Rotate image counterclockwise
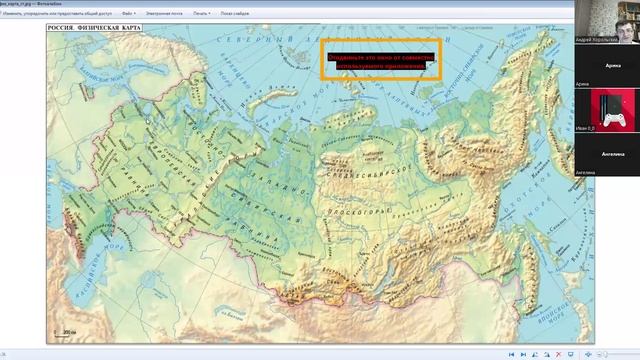This screenshot has width=640, height=360. click(535, 355)
